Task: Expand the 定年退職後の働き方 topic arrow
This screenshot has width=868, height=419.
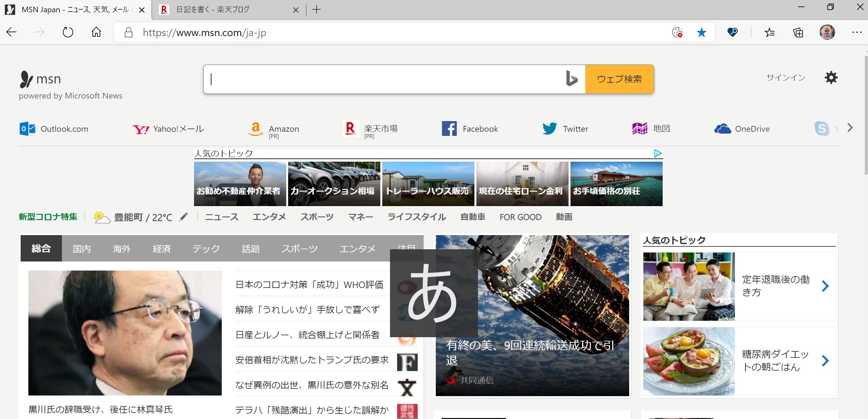Action: [x=825, y=286]
